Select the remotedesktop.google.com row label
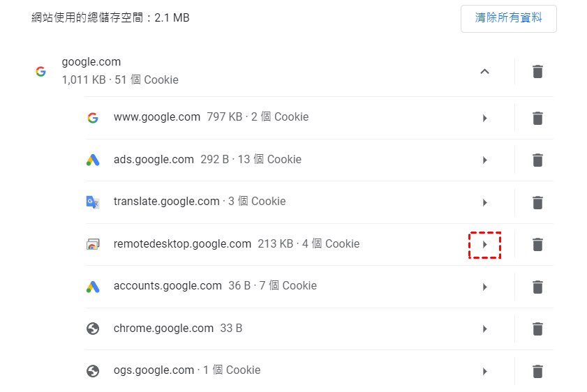Screen dimensions: 587x392 [x=182, y=244]
